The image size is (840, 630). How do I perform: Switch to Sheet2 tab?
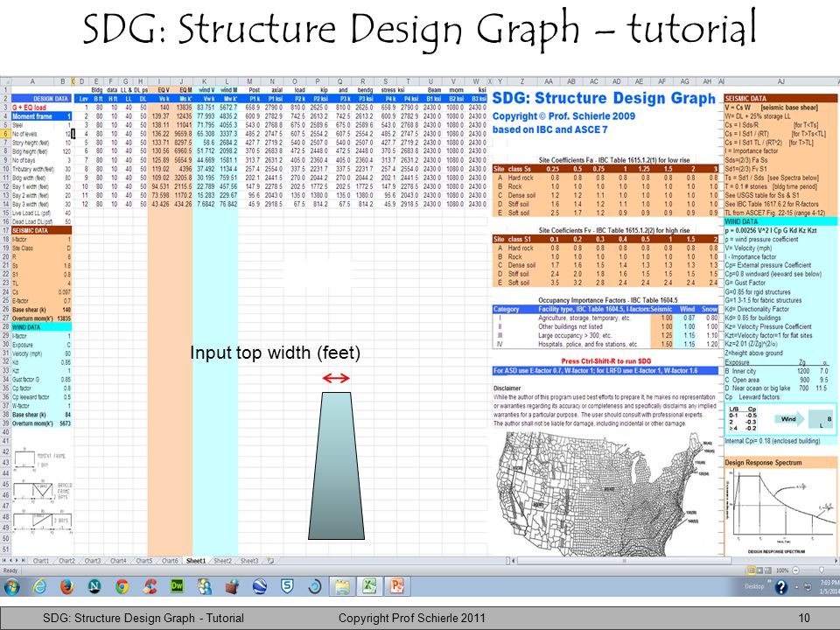pyautogui.click(x=222, y=561)
